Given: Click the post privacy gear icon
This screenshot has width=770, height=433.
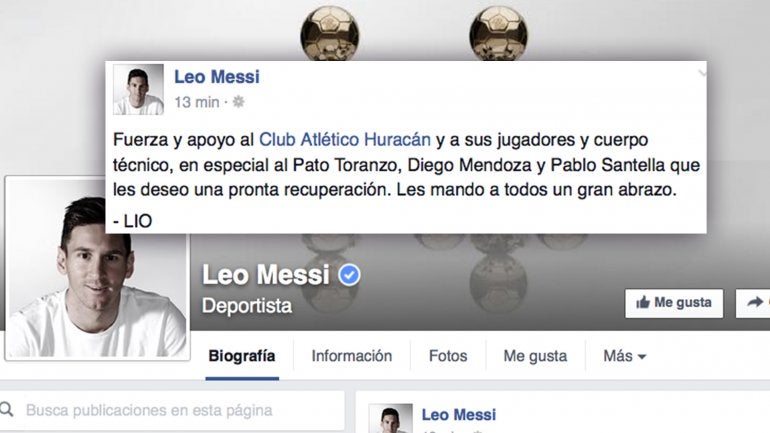Looking at the screenshot, I should coord(238,102).
